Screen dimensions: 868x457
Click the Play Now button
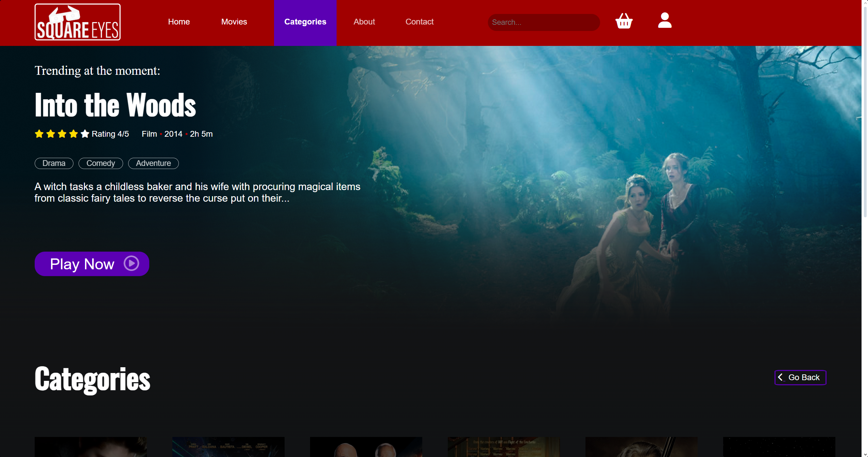coord(92,264)
